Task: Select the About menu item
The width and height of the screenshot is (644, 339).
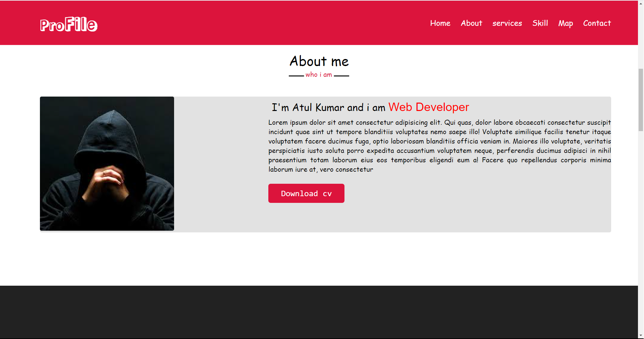Action: (471, 23)
